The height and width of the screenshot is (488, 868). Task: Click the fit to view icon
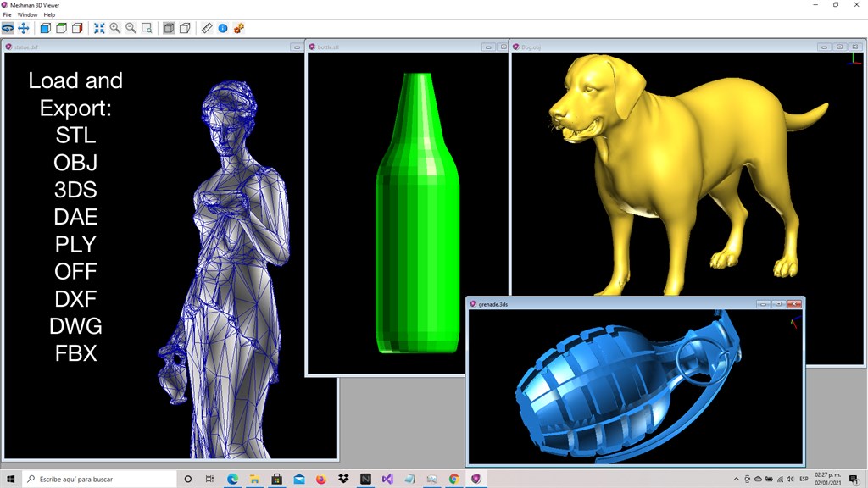point(99,28)
